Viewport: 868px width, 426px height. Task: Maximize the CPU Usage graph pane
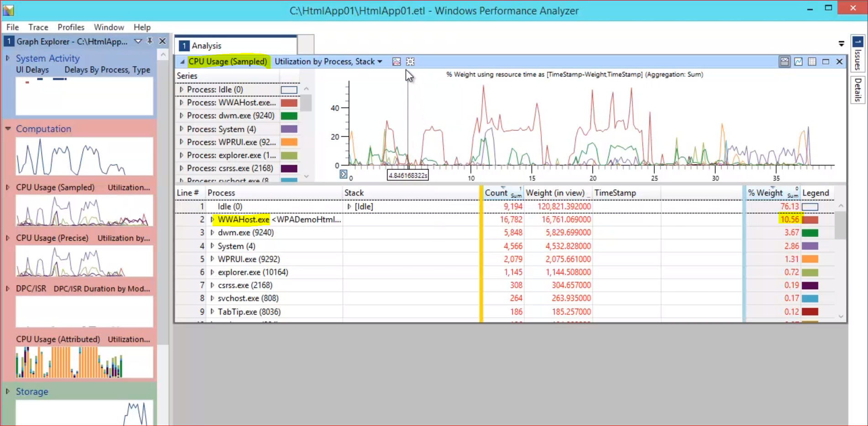(x=826, y=62)
